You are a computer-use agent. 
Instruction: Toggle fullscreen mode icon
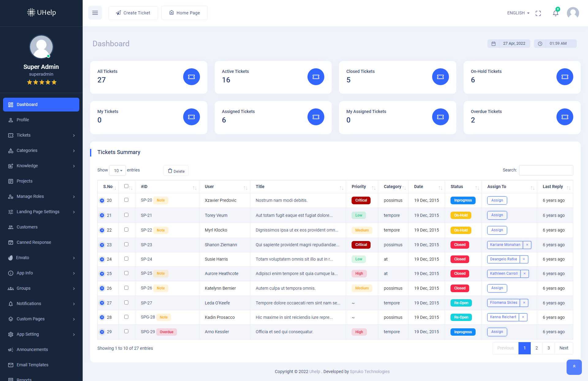pyautogui.click(x=538, y=13)
